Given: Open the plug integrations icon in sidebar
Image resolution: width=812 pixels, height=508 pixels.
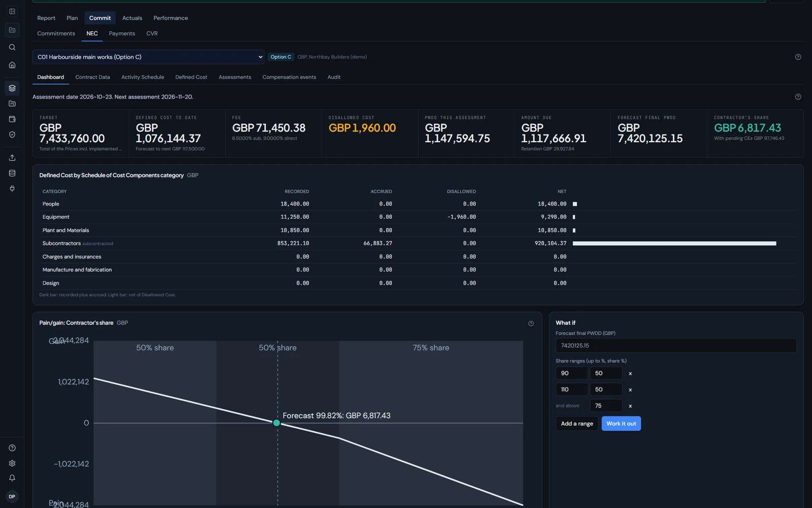Looking at the screenshot, I should 12,188.
